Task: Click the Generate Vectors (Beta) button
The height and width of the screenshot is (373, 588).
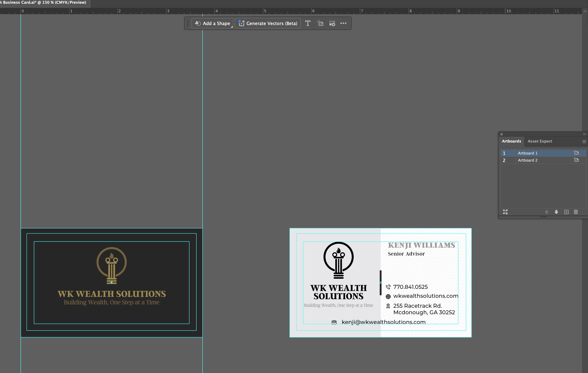Action: 268,23
